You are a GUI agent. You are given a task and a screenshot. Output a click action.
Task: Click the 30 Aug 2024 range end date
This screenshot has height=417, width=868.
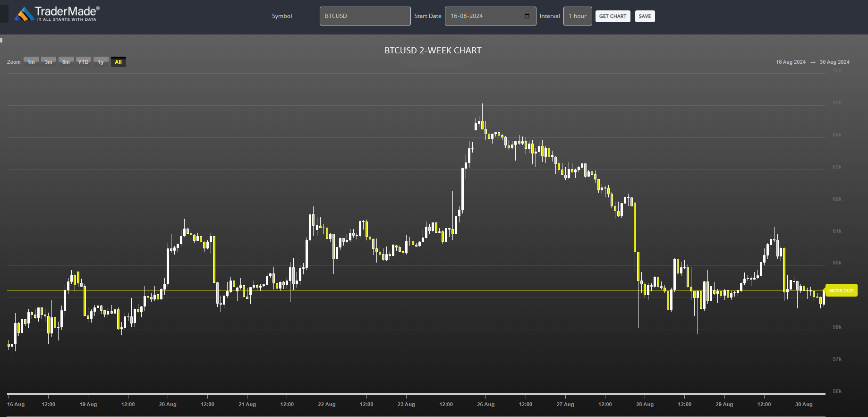click(x=834, y=62)
